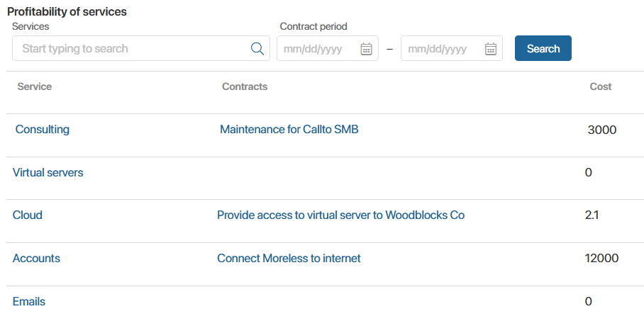The image size is (644, 321).
Task: Click the contract period start date field
Action: pos(328,48)
